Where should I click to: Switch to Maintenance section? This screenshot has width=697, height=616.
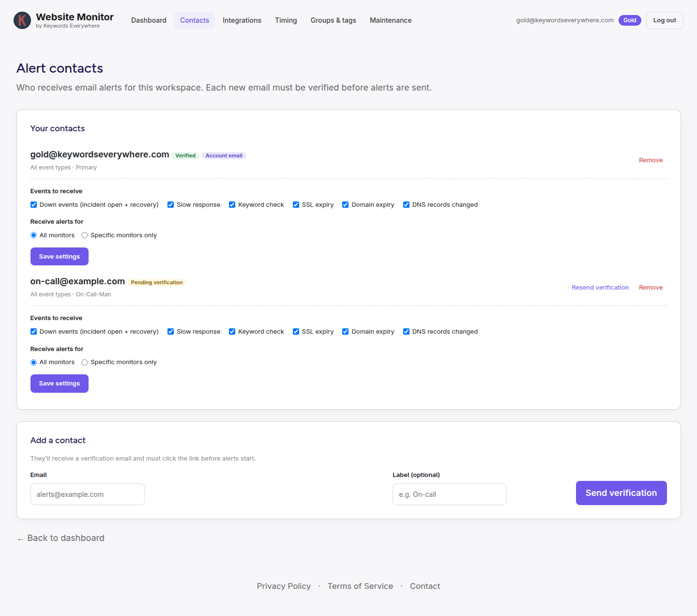click(x=391, y=20)
